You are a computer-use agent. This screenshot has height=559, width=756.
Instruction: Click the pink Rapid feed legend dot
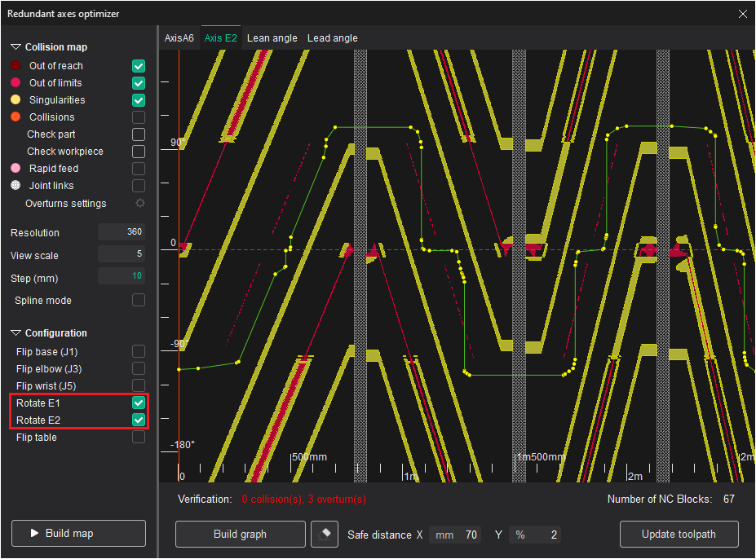pos(15,169)
